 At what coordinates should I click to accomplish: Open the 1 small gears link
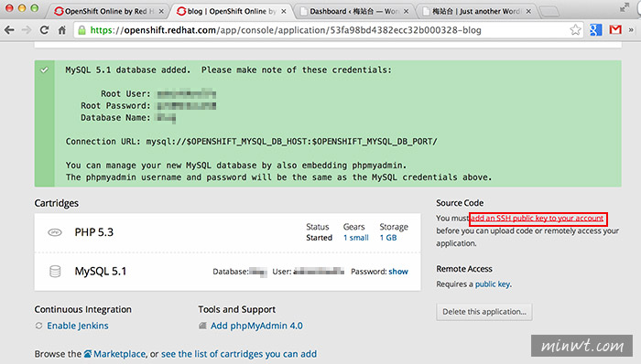[356, 238]
